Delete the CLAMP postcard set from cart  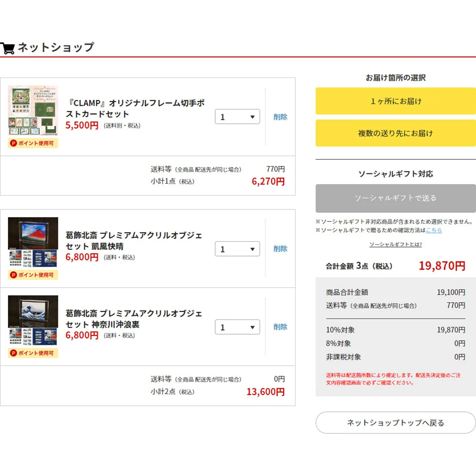(280, 117)
